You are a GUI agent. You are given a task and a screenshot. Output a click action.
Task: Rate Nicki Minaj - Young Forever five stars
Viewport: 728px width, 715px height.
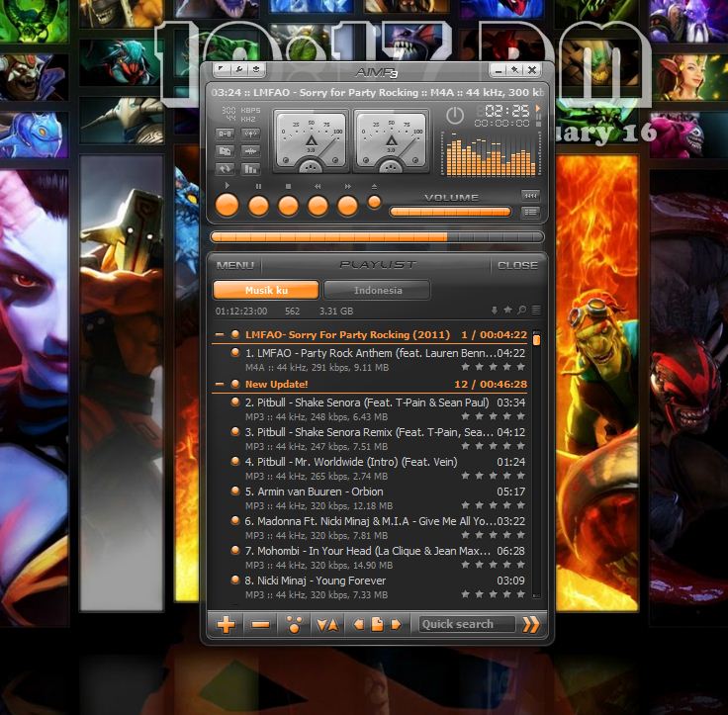tap(521, 594)
